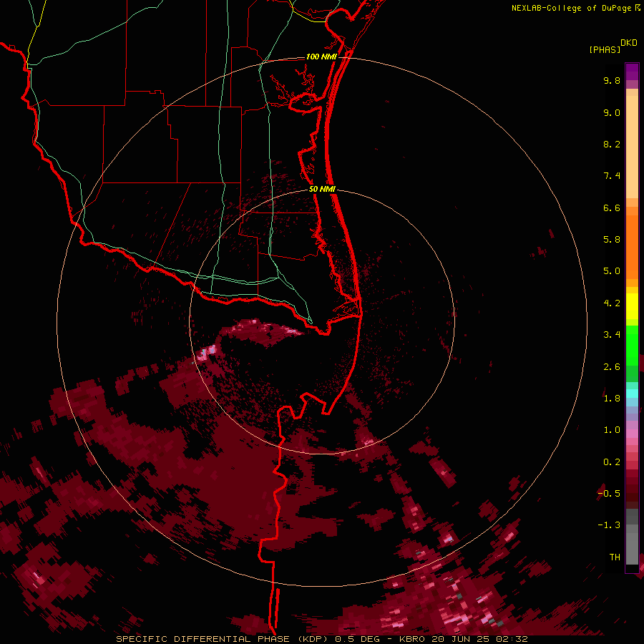Viewport: 644px width, 644px height.
Task: Click the -1.3 legend value
Action: (x=609, y=525)
